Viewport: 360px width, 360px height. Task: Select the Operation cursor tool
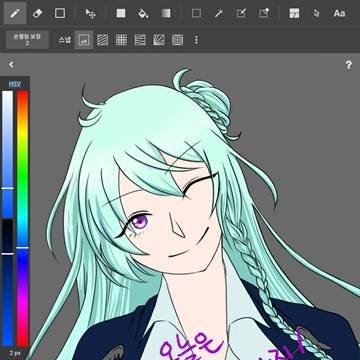(316, 13)
